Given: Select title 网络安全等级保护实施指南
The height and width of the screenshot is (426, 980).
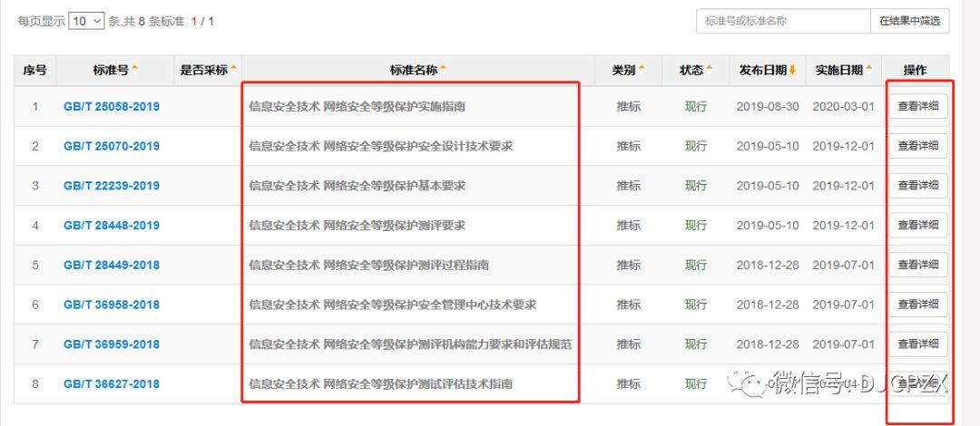Looking at the screenshot, I should coord(395,106).
